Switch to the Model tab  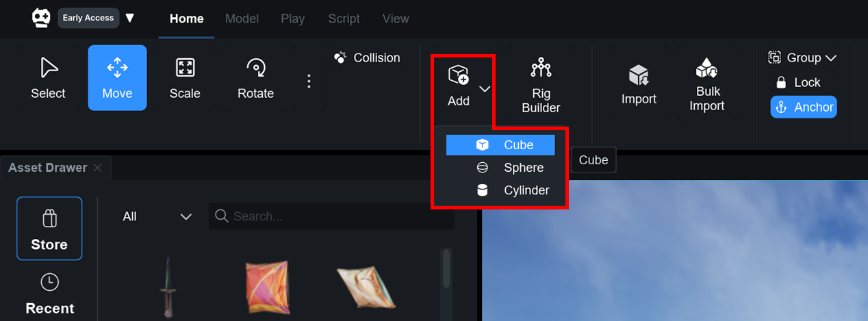(242, 18)
